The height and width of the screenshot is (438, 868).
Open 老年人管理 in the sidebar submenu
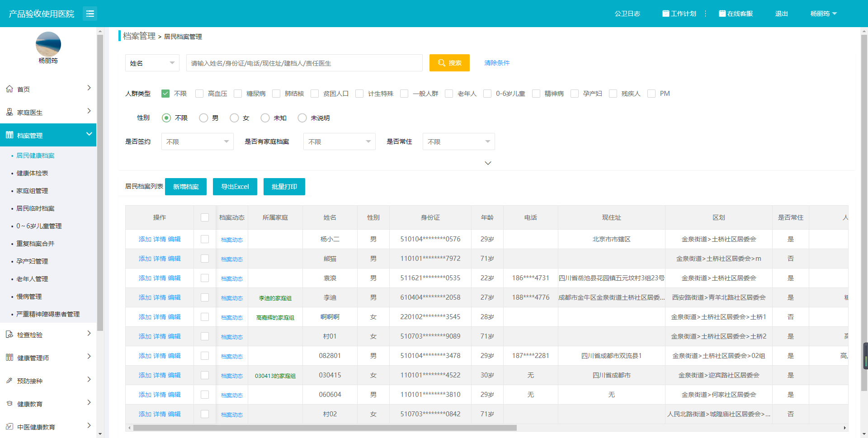tap(32, 279)
